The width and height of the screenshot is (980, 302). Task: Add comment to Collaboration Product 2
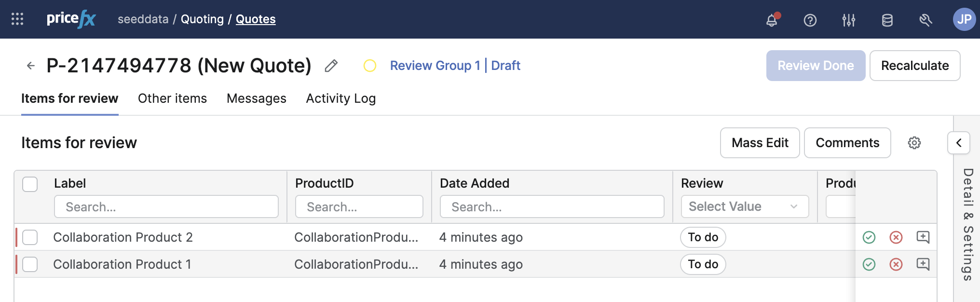[923, 237]
